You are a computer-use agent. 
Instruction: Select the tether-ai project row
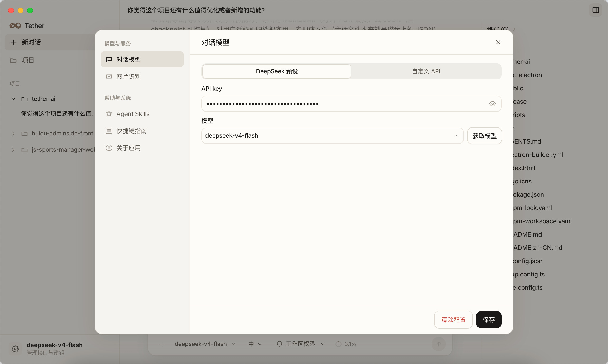(50, 99)
